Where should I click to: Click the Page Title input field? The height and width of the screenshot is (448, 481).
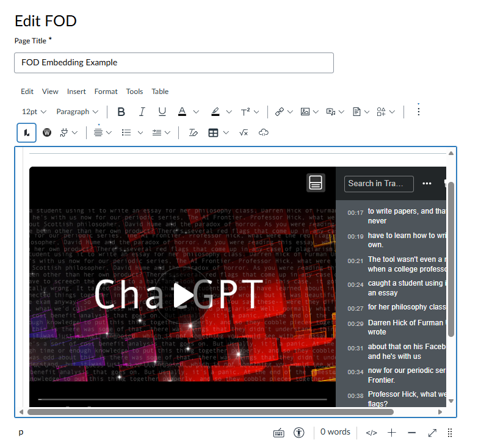pos(174,63)
